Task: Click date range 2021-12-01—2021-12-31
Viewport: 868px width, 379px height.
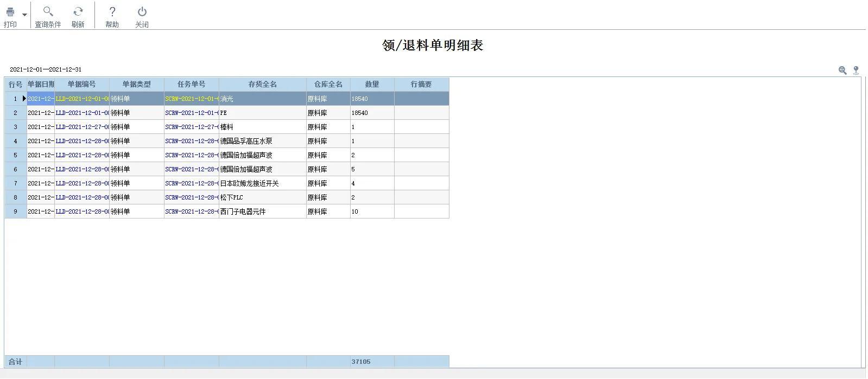Action: pyautogui.click(x=46, y=69)
